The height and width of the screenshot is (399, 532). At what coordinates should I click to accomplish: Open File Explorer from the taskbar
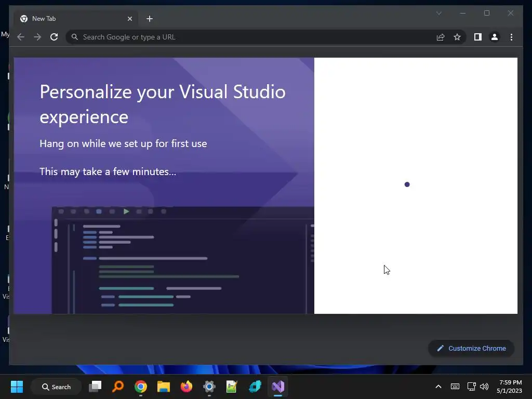(x=164, y=387)
